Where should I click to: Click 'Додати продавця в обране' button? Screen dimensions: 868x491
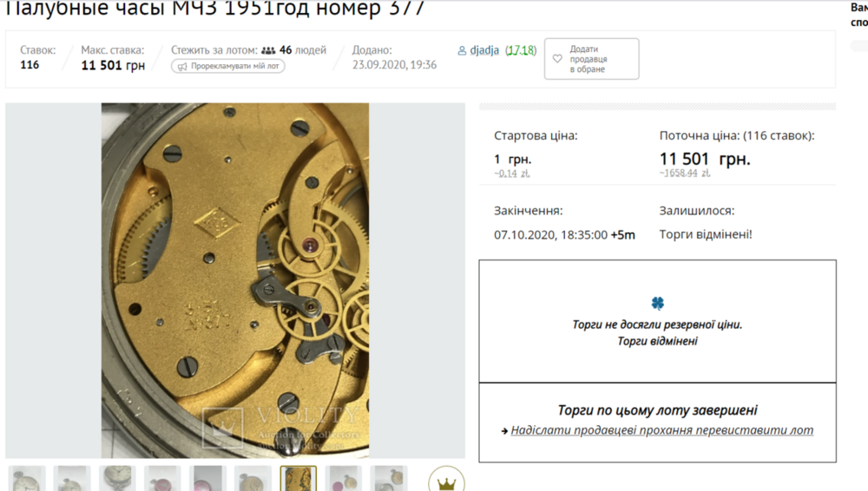pyautogui.click(x=592, y=59)
